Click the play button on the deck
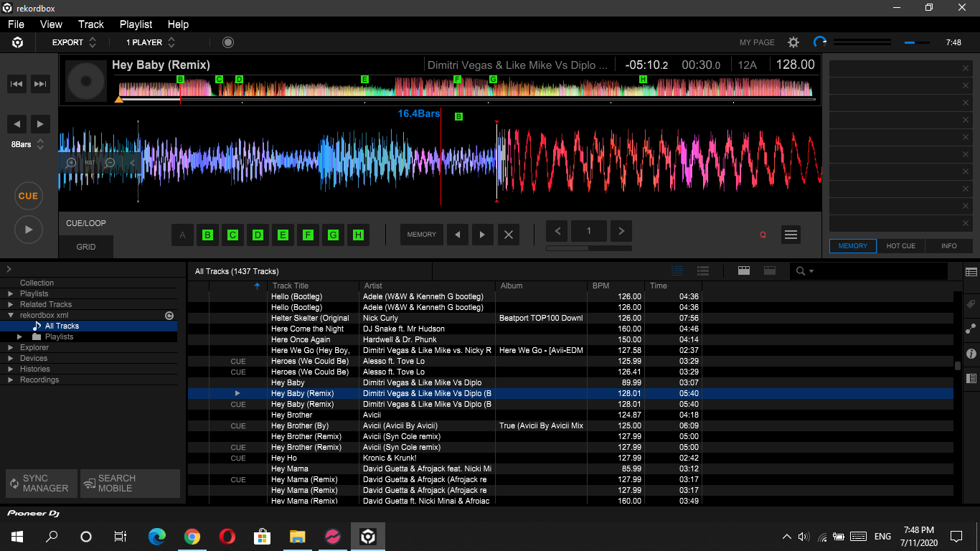 [28, 230]
